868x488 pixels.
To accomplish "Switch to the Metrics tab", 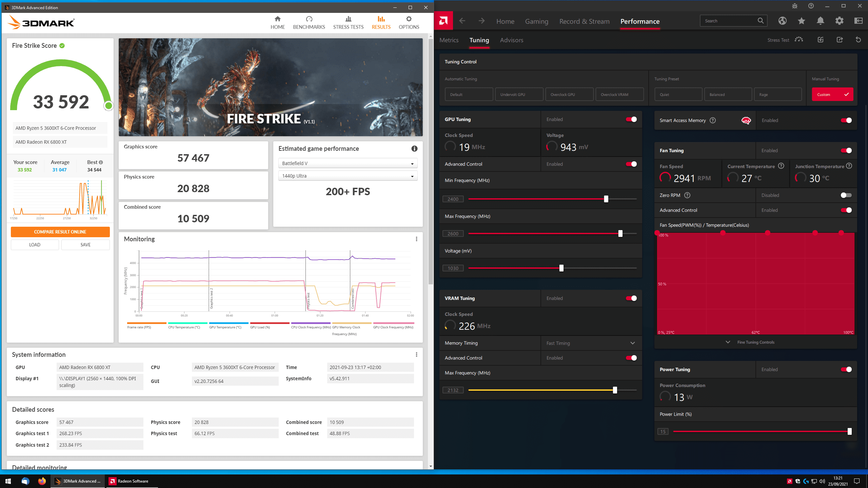I will coord(449,40).
